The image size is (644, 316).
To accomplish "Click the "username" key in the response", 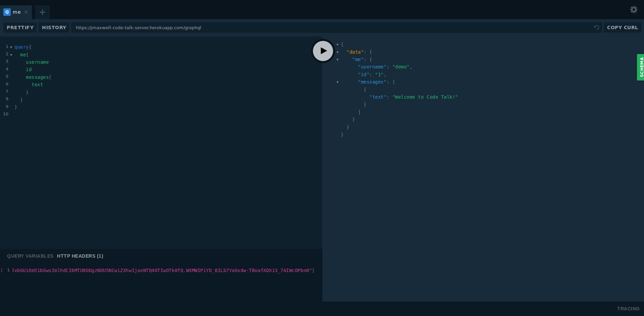I will (372, 67).
